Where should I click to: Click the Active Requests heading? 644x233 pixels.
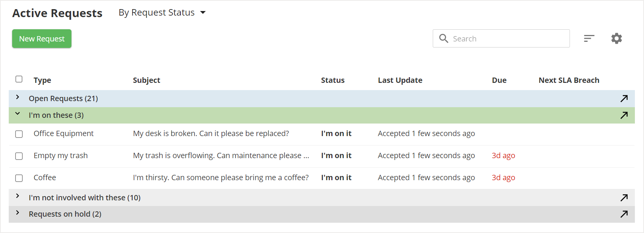coord(57,13)
